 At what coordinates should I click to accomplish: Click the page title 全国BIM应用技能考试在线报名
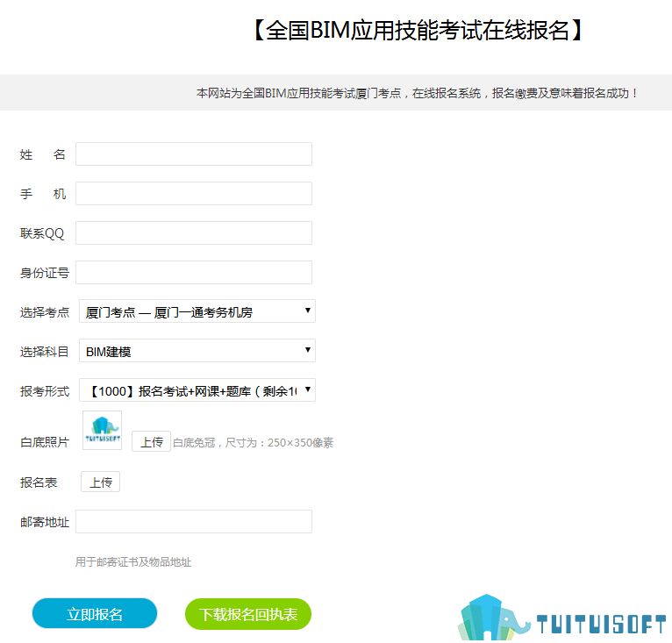pos(418,31)
